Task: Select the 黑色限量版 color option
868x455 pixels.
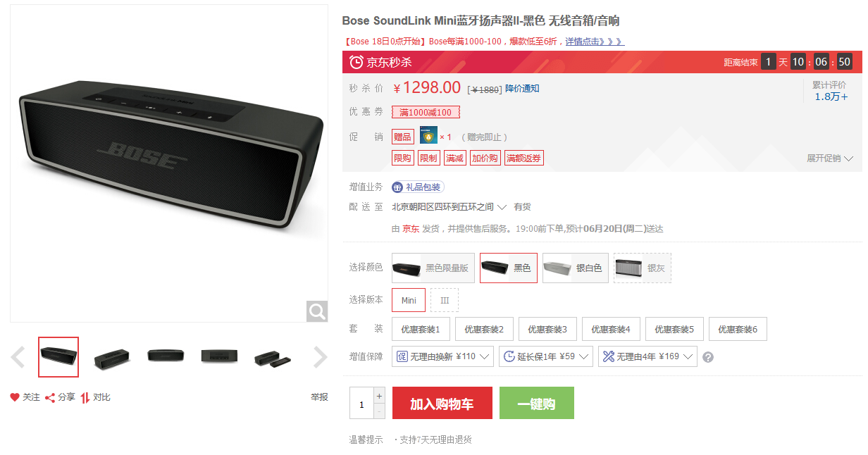Action: pos(433,268)
